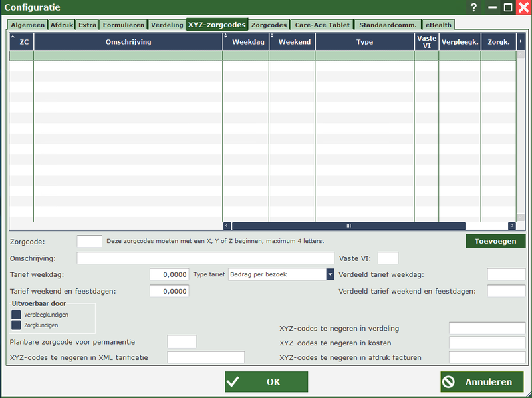Click the Tarief weekdag amount field
532x398 pixels.
point(169,274)
